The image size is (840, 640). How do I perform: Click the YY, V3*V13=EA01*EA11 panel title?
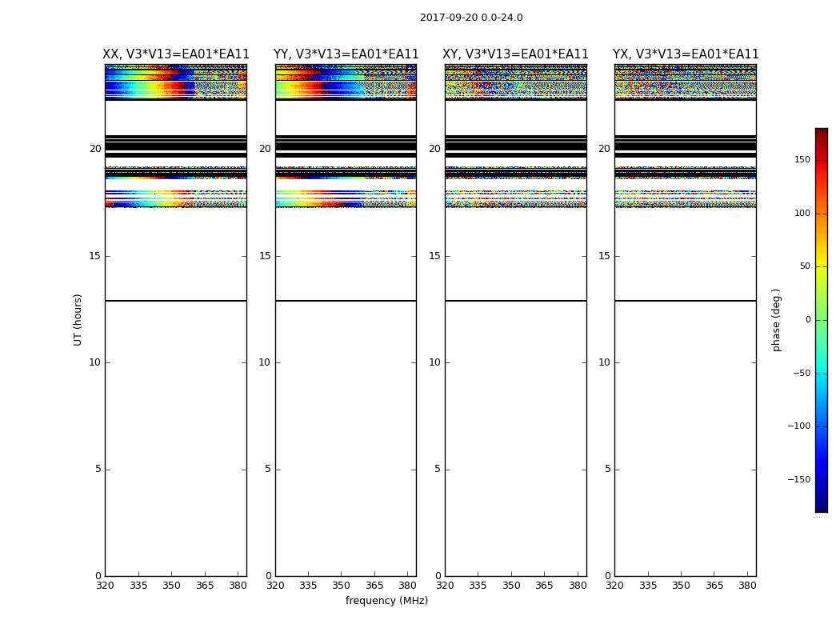pos(346,54)
